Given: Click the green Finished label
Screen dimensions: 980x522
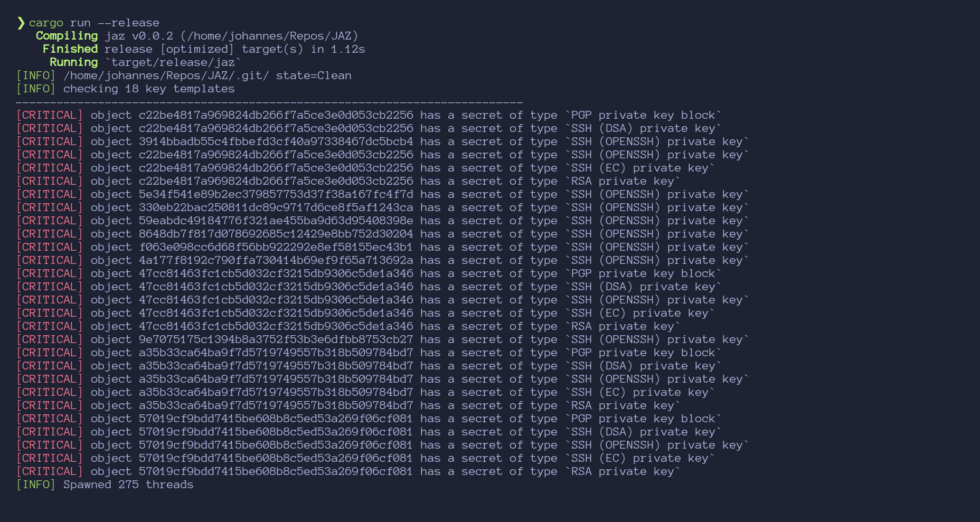Looking at the screenshot, I should [x=70, y=49].
